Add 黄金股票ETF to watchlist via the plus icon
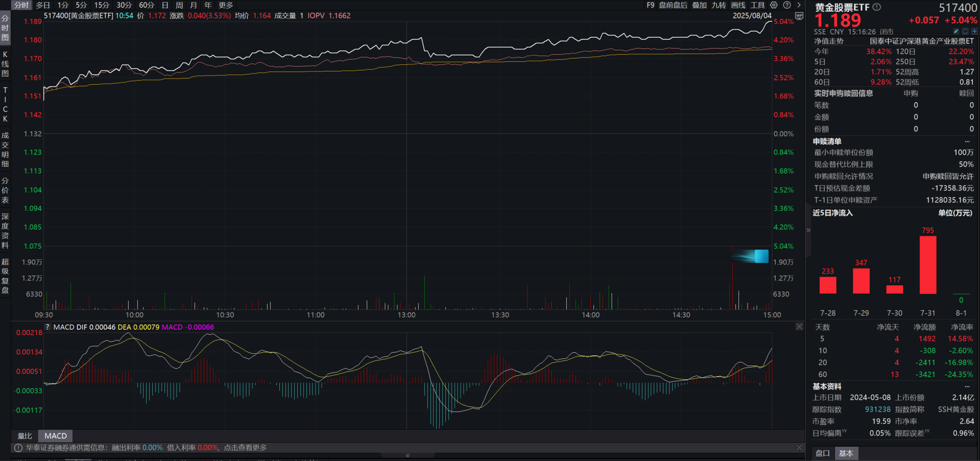 [x=975, y=32]
